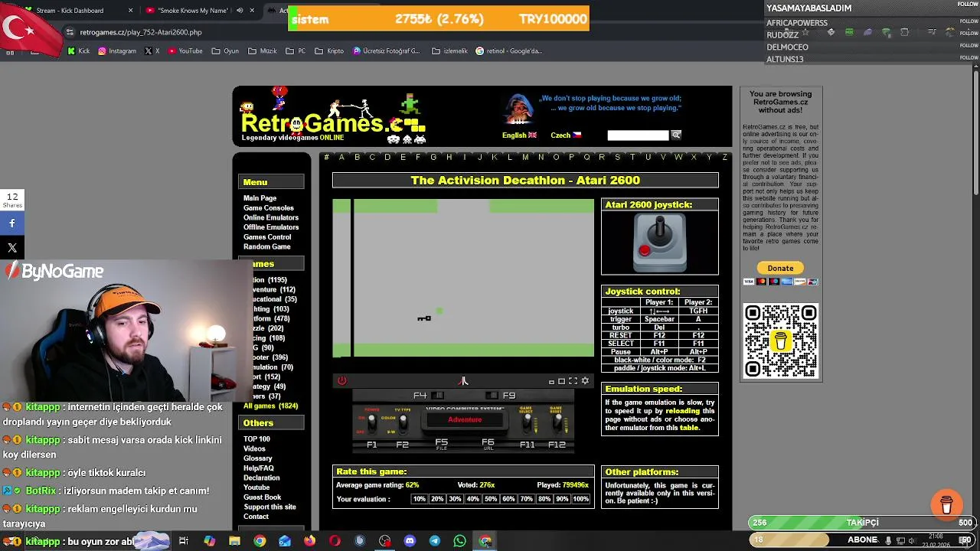Browse games starting with letter A

click(341, 158)
